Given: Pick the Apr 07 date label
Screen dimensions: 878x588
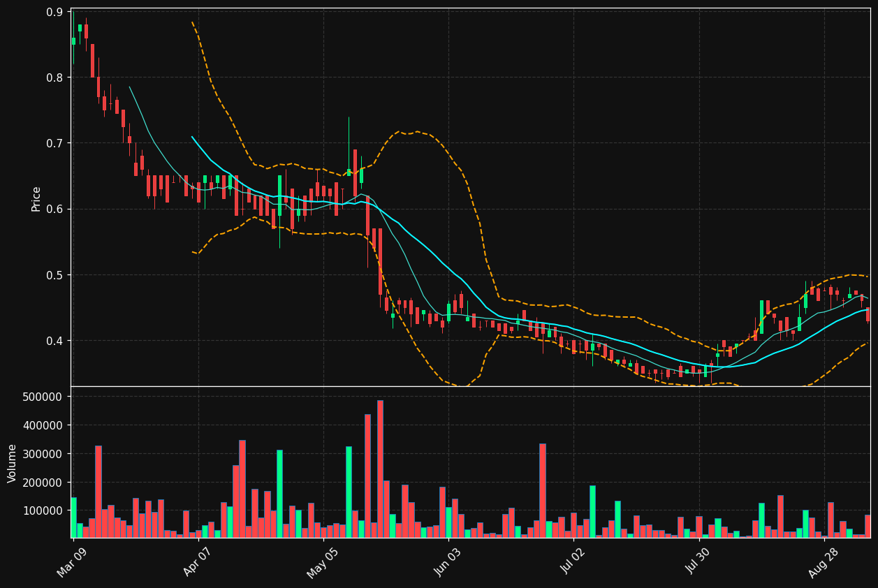Looking at the screenshot, I should point(198,562).
